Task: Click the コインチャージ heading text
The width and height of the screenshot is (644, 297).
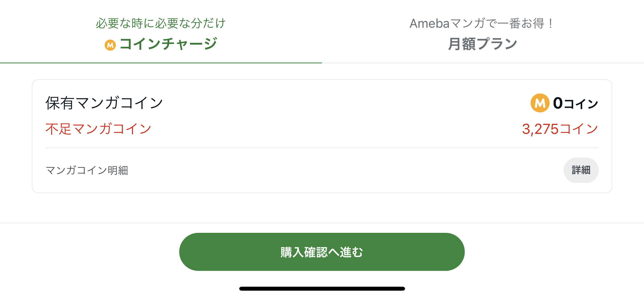Action: (168, 44)
